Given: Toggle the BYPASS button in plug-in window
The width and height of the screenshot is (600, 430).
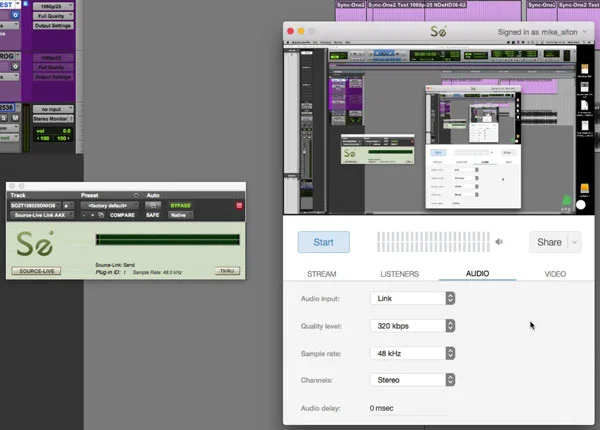Looking at the screenshot, I should tap(181, 205).
